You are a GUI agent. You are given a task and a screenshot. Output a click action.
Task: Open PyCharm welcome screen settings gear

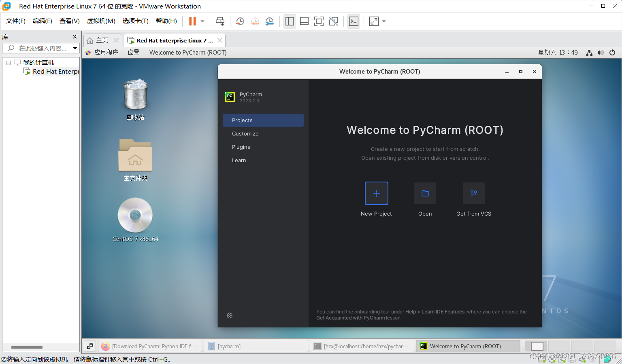[230, 315]
